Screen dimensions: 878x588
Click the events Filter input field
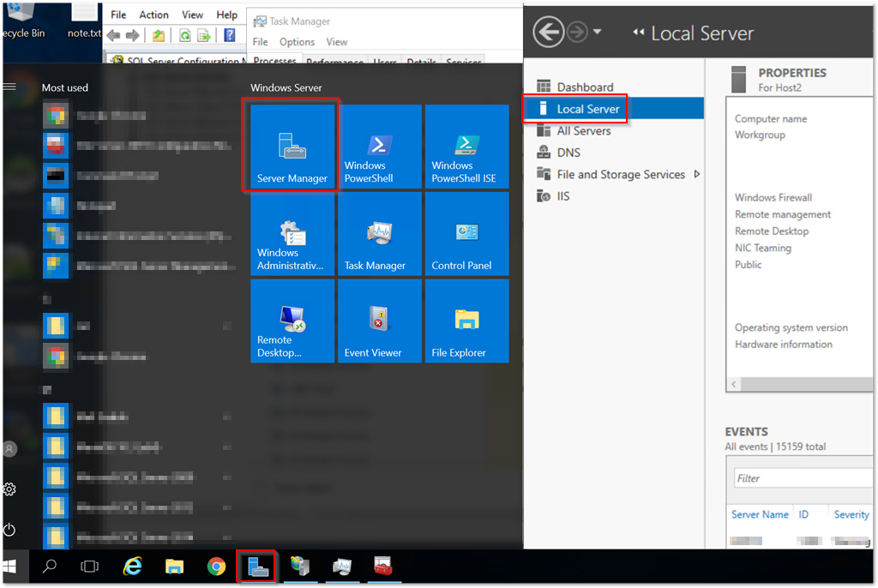pos(802,478)
